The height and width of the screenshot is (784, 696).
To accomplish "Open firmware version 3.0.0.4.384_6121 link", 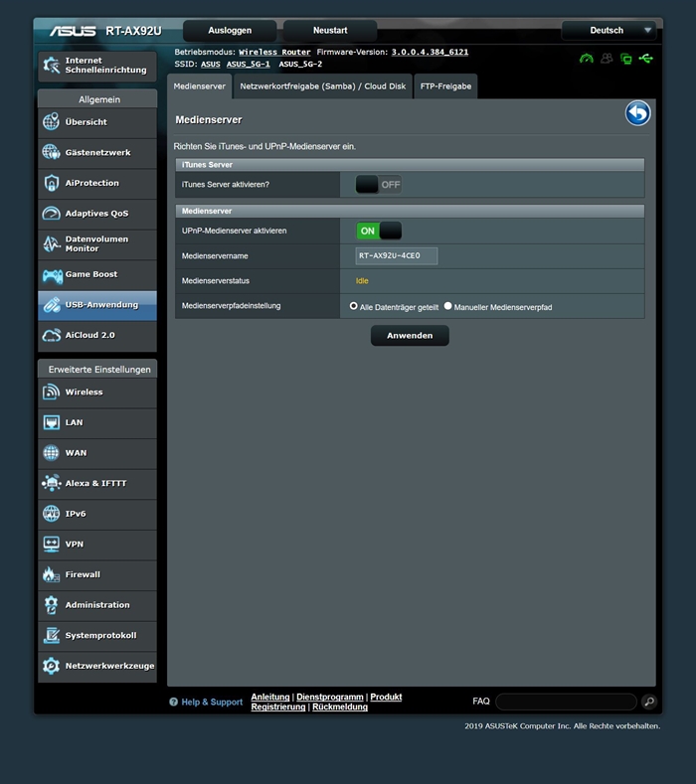I will click(430, 52).
